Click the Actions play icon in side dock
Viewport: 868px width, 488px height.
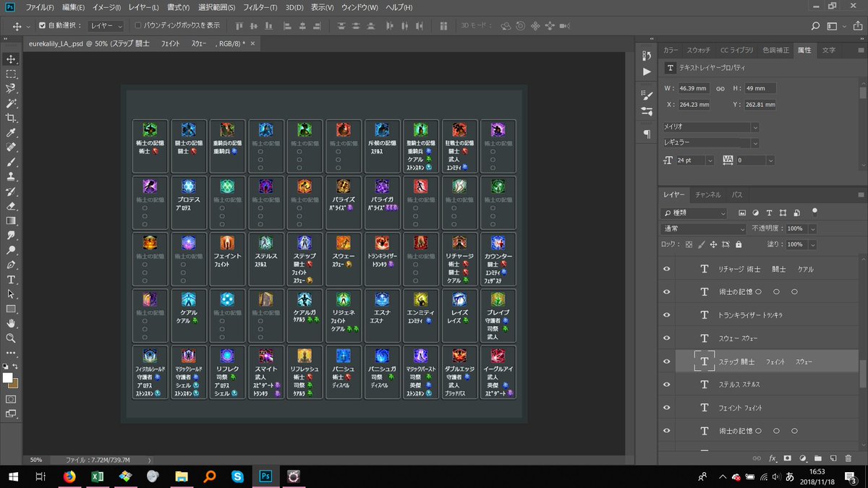coord(647,72)
